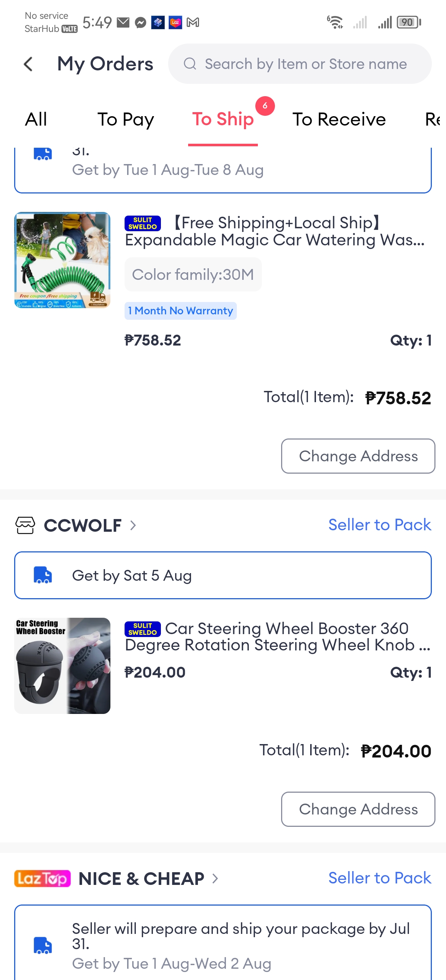This screenshot has width=446, height=980.
Task: Tap the back arrow beside My Orders
Action: pyautogui.click(x=28, y=64)
